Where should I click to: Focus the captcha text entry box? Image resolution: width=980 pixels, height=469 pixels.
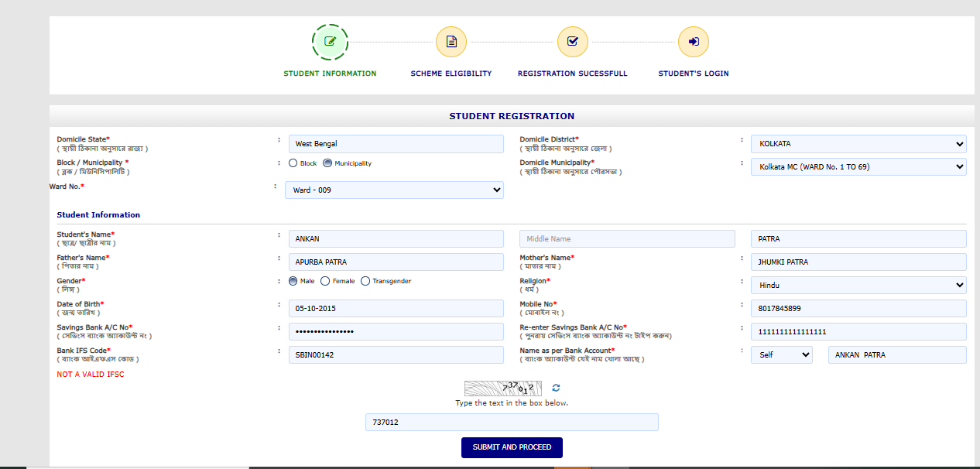click(x=512, y=423)
